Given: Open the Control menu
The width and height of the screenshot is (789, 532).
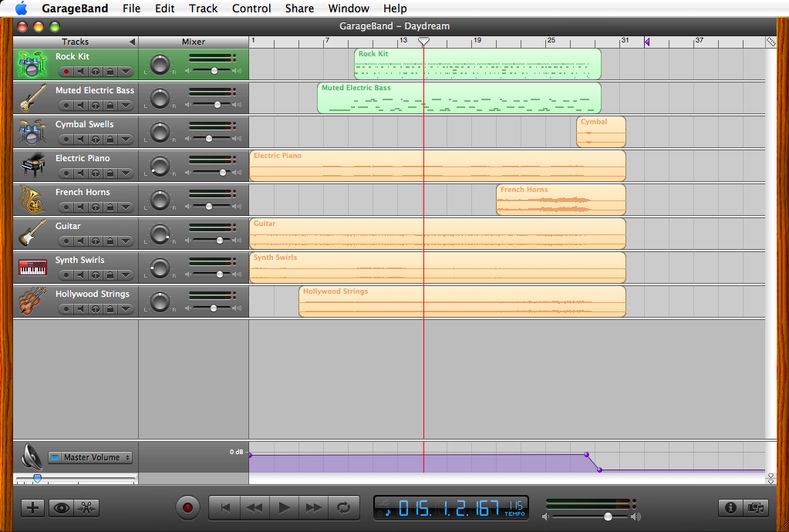Looking at the screenshot, I should click(251, 8).
